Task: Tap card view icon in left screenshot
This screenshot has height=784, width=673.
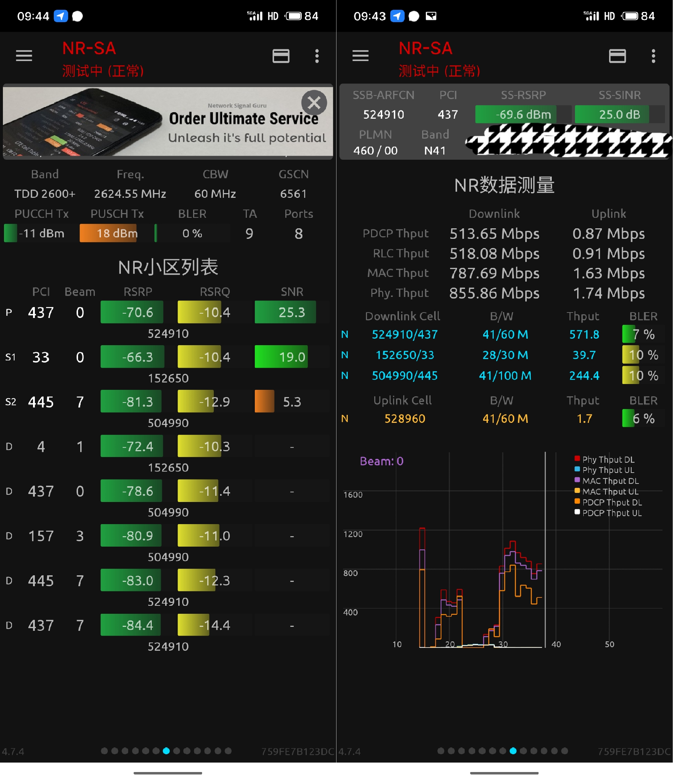Action: pyautogui.click(x=281, y=56)
